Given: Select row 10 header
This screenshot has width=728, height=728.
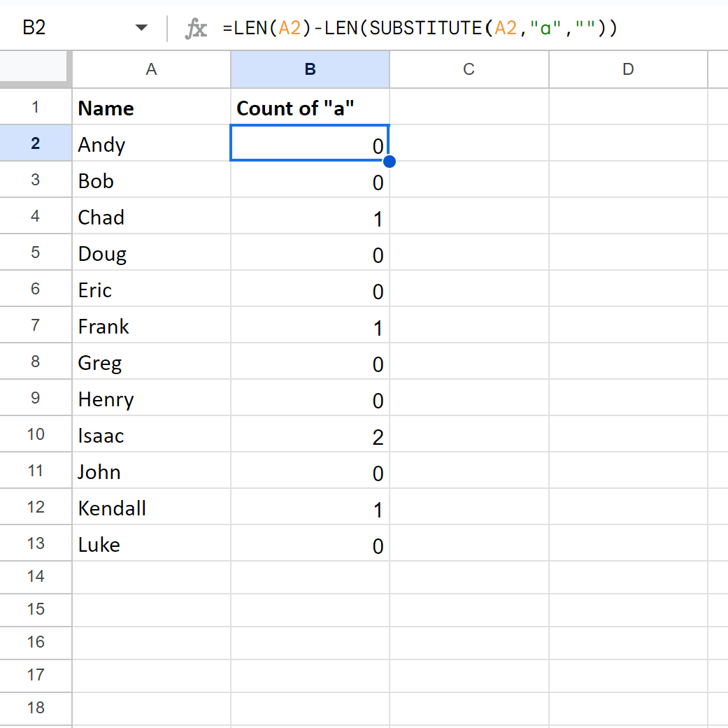Looking at the screenshot, I should [x=36, y=434].
